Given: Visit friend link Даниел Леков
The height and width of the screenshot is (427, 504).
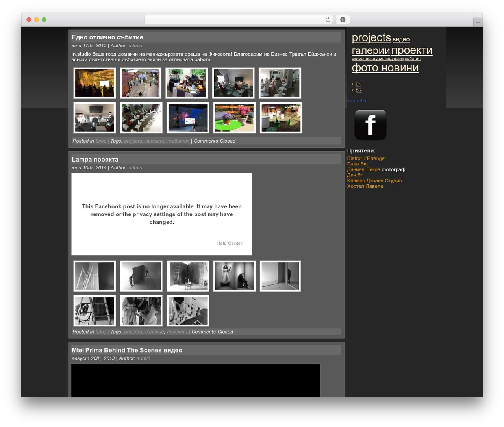Looking at the screenshot, I should tap(363, 169).
